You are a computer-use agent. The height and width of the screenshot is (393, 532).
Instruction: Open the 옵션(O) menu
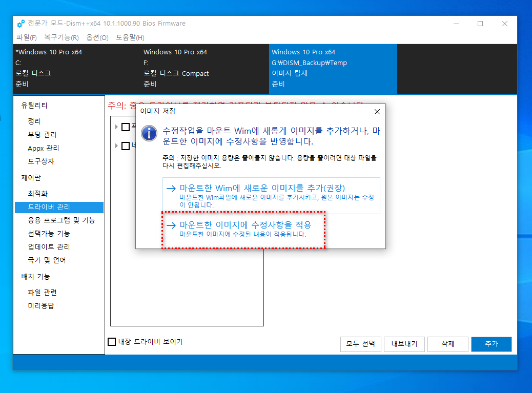(97, 37)
